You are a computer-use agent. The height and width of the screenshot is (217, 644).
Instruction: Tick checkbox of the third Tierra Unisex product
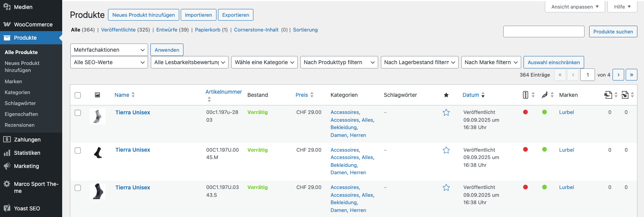(78, 188)
